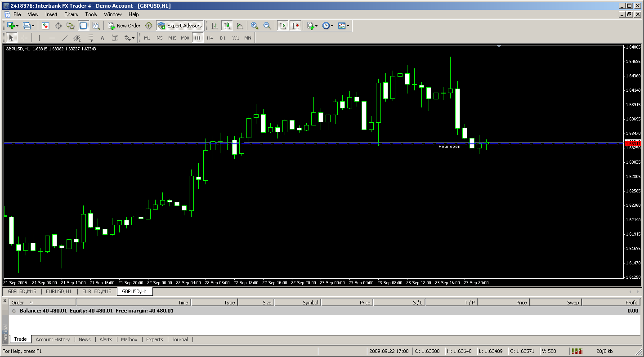Expand the Arrows objects dropdown arrow

(134, 38)
